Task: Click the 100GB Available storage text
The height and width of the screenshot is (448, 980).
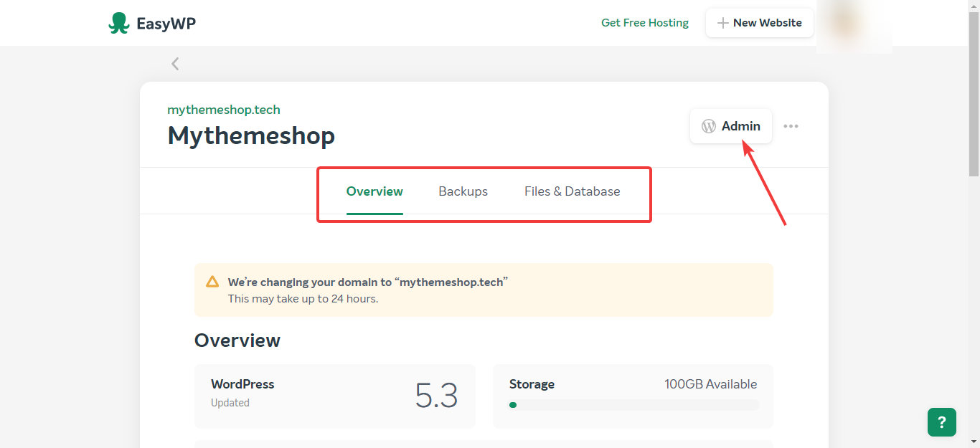Action: 711,384
